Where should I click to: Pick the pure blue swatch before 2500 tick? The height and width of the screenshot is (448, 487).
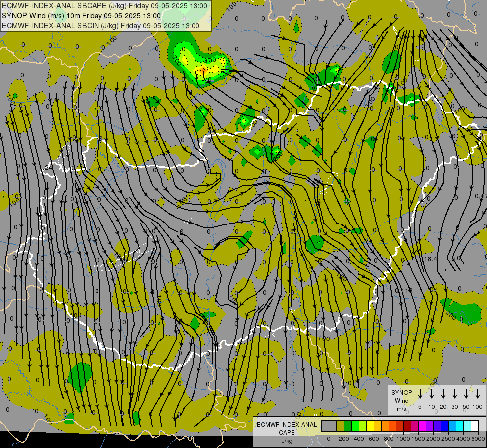pos(445,426)
